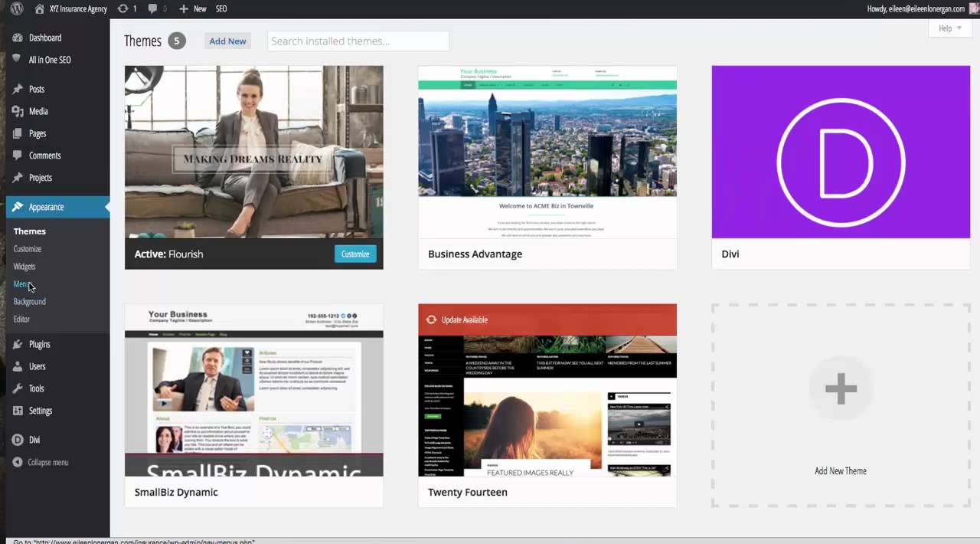Click the Add New themes button
The image size is (980, 544).
[x=228, y=41]
